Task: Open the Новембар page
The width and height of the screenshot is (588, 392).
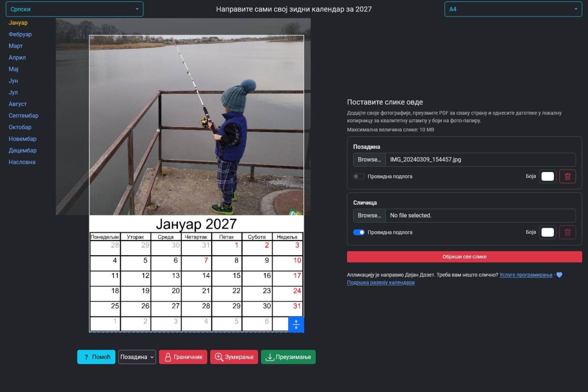Action: [x=22, y=139]
